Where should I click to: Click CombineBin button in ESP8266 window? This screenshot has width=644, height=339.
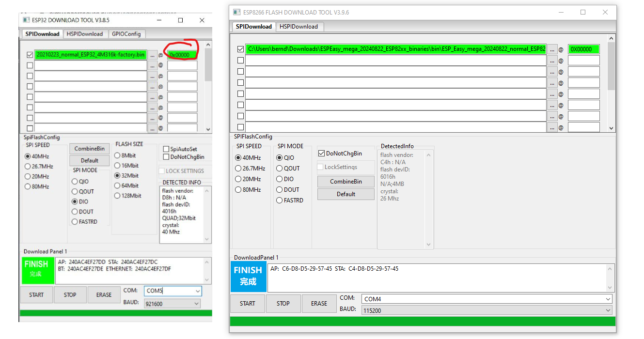click(346, 182)
